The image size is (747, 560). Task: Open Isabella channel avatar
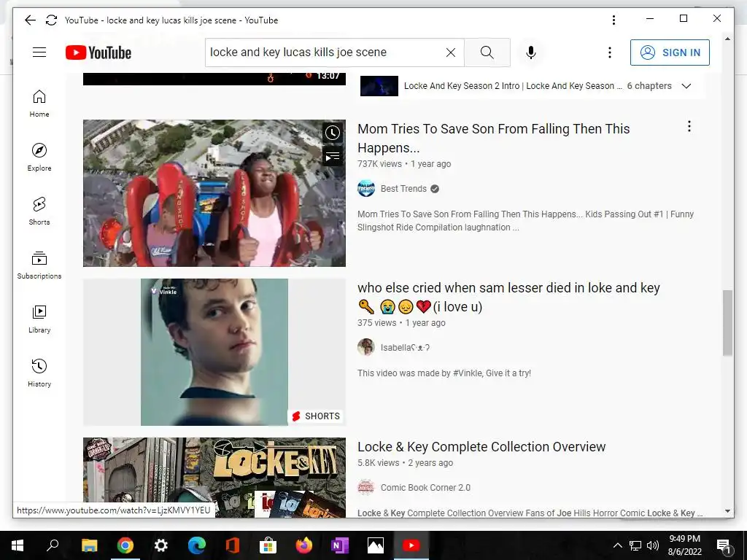(x=366, y=347)
